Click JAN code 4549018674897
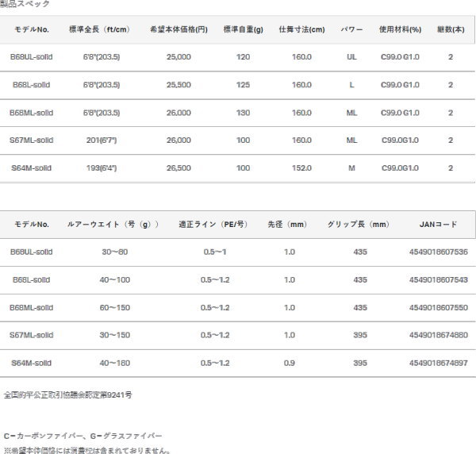The image size is (476, 454). point(439,363)
